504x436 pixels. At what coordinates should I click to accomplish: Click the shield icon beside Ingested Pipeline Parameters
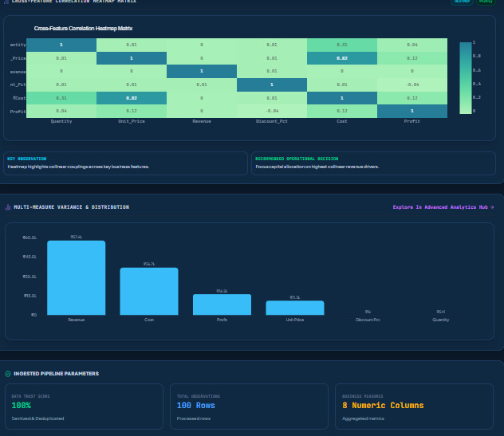tap(8, 374)
